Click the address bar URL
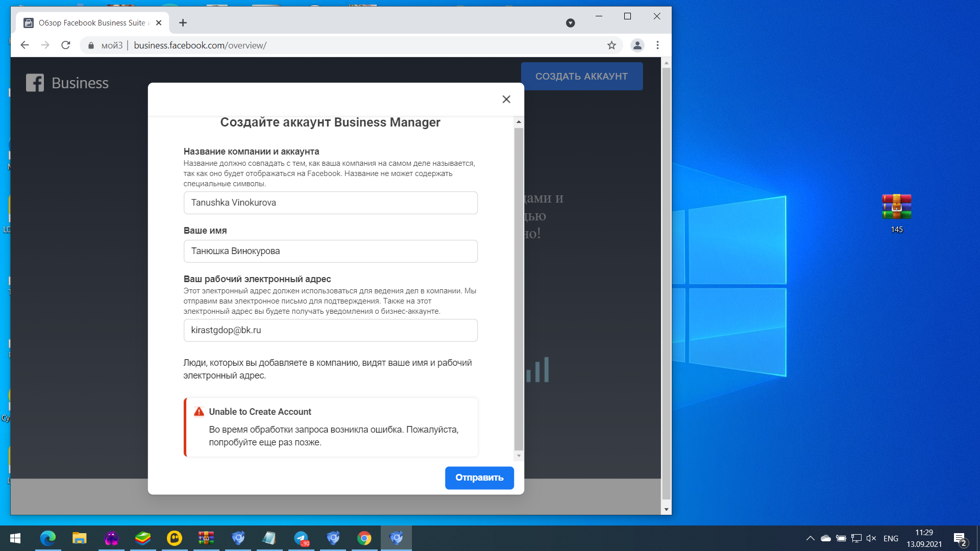980x551 pixels. click(x=200, y=45)
